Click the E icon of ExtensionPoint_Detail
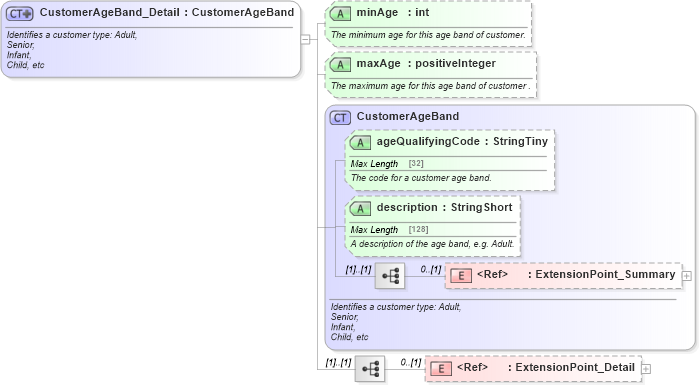Screen dimensions: 699x386 click(x=441, y=369)
